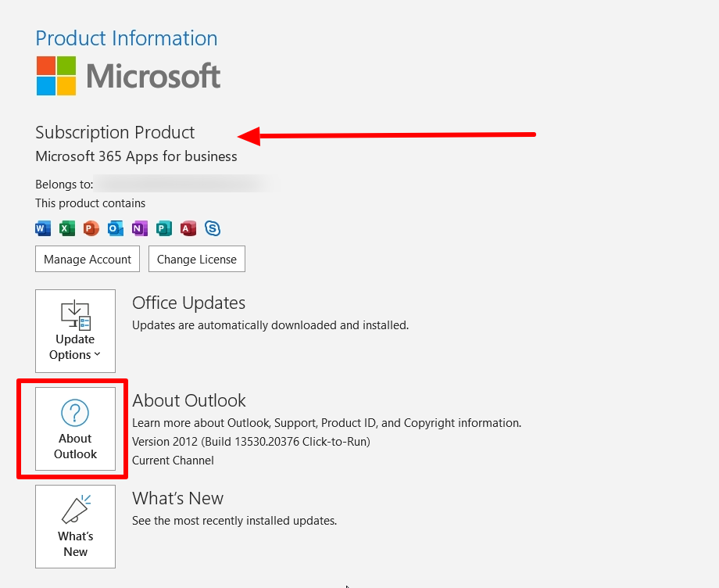
Task: Click the What's New button
Action: click(75, 526)
